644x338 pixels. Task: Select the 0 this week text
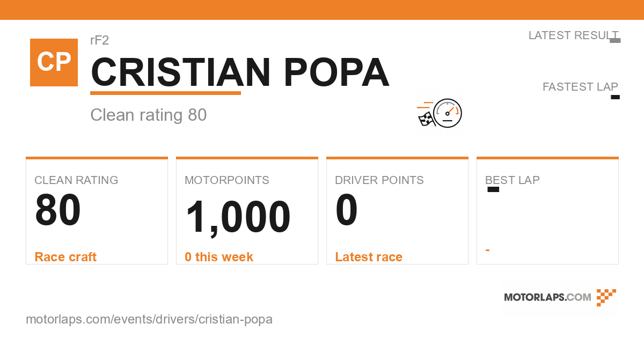219,257
